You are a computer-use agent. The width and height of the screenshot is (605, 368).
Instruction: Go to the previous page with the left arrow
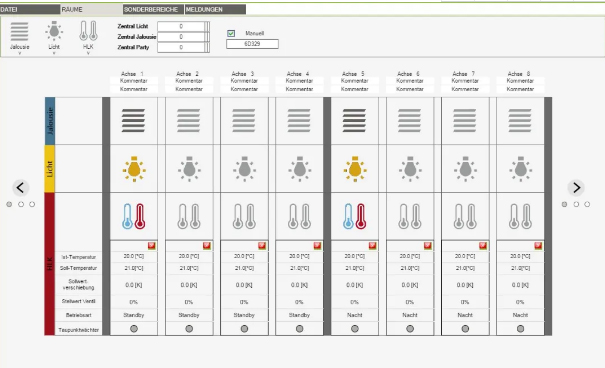pos(20,188)
